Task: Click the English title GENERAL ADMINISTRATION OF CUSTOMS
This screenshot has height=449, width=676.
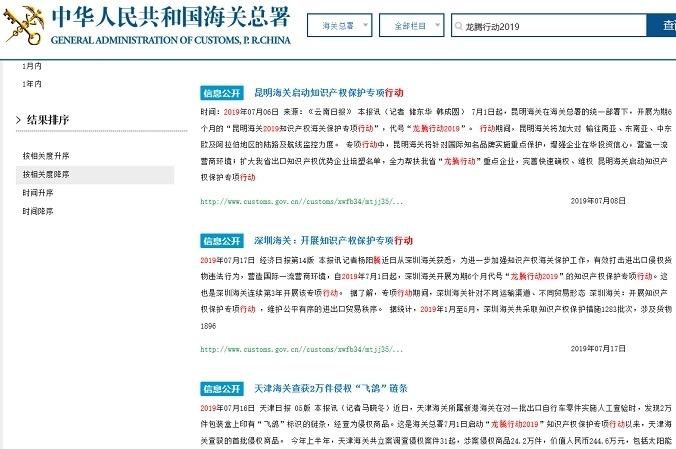Action: click(171, 40)
